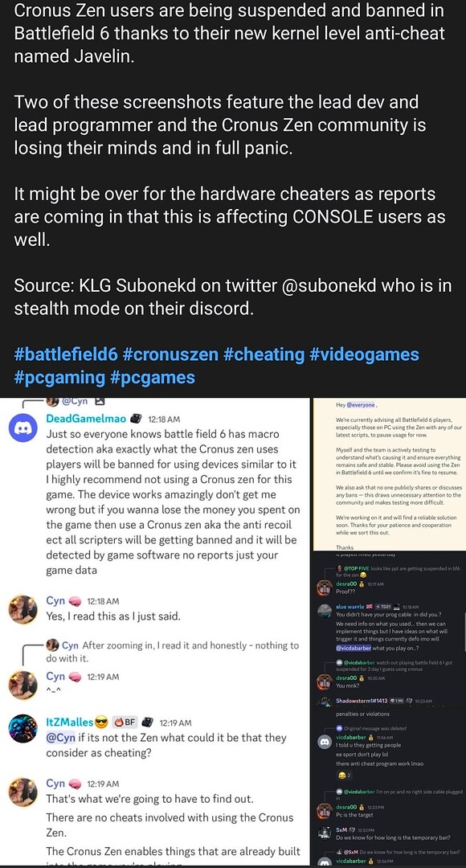Click the DeadGamelmao username
466x868 pixels.
[86, 419]
